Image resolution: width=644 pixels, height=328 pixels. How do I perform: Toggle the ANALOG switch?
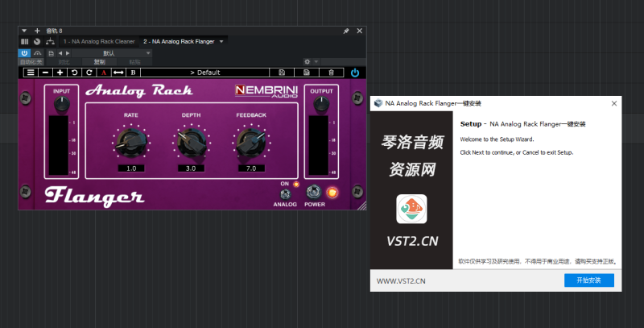click(x=285, y=193)
